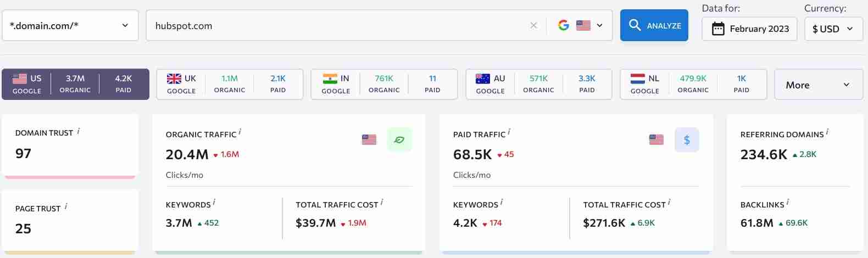
Task: Switch to the IN Google database tab
Action: coord(384,84)
